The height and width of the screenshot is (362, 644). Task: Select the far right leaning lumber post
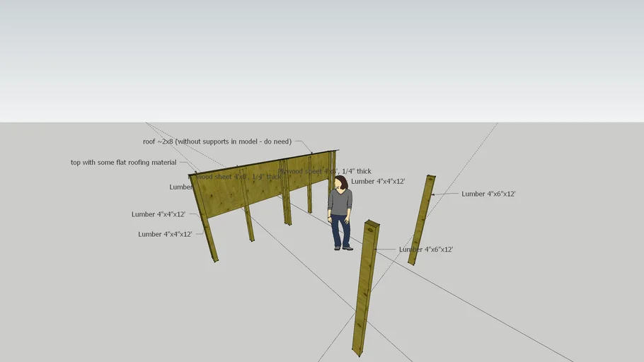[421, 221]
